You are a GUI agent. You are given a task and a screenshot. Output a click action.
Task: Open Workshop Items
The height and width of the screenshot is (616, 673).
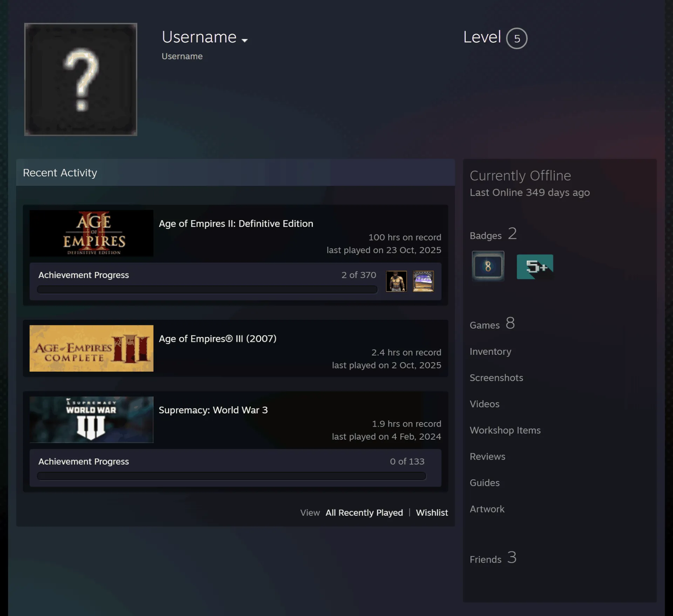click(x=505, y=431)
